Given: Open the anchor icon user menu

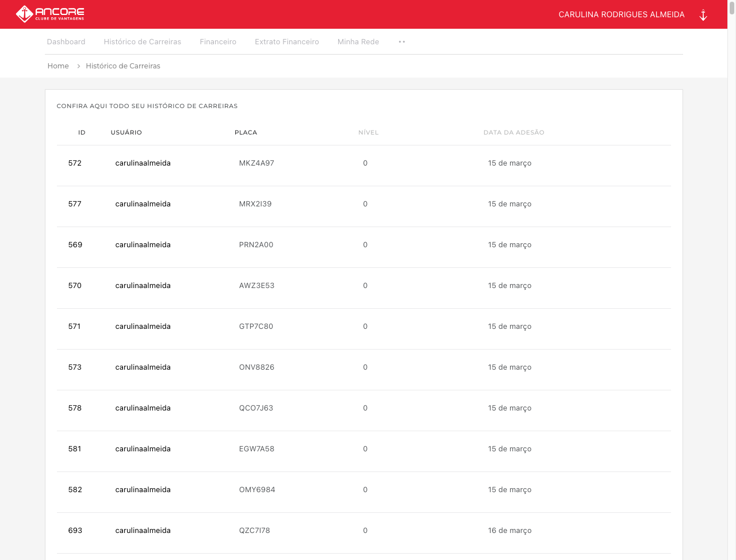Looking at the screenshot, I should 703,15.
